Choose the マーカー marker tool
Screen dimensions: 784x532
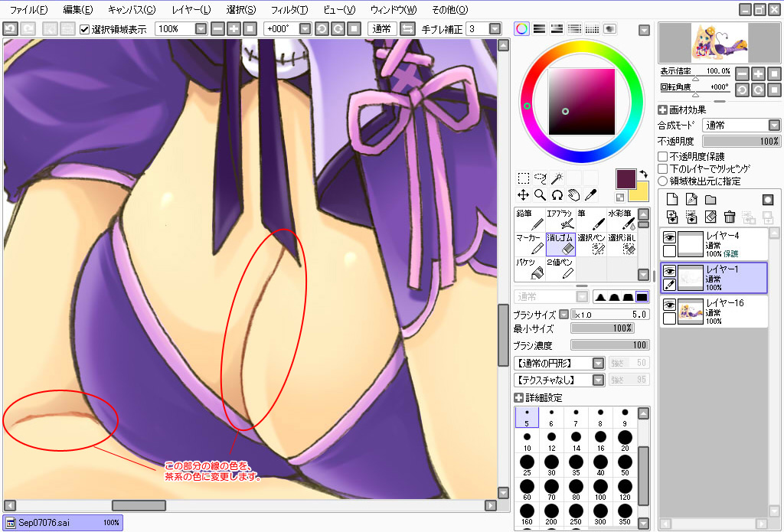click(x=530, y=244)
